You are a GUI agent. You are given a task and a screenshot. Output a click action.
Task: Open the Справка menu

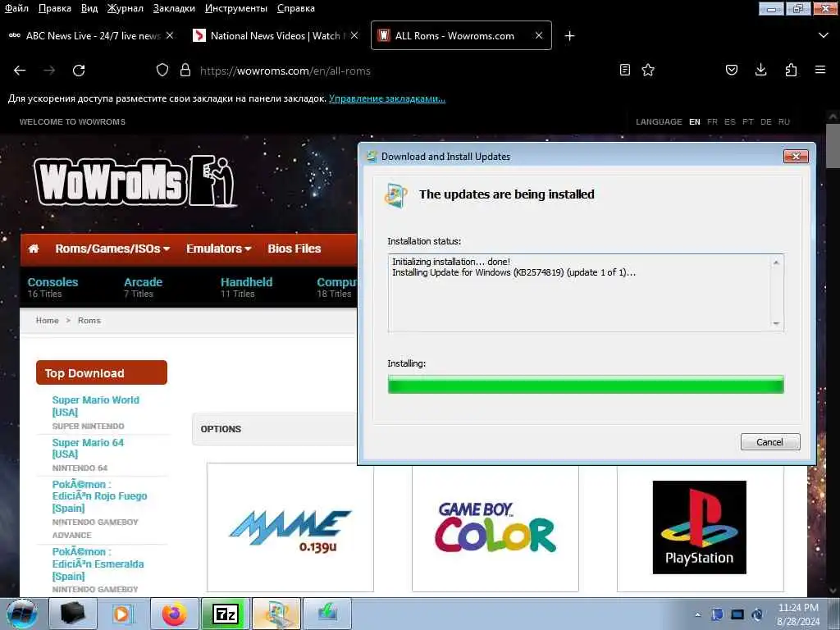[295, 8]
